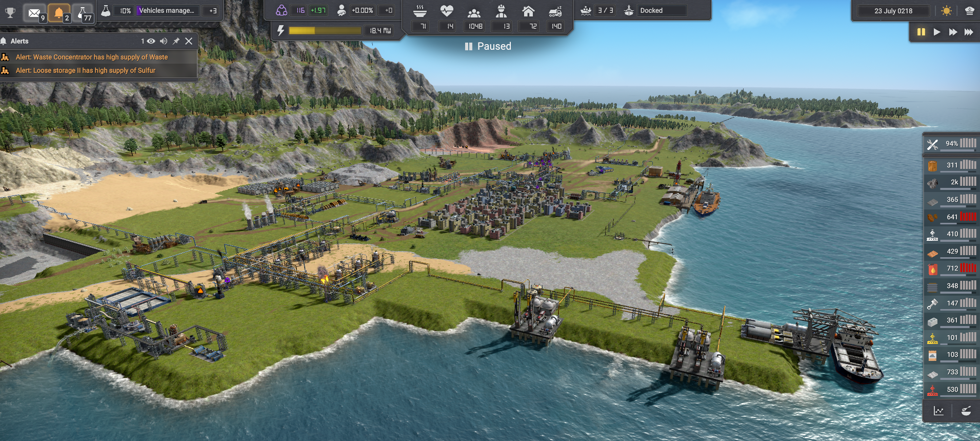Image resolution: width=980 pixels, height=441 pixels.
Task: Click the health heart icon
Action: click(x=447, y=11)
